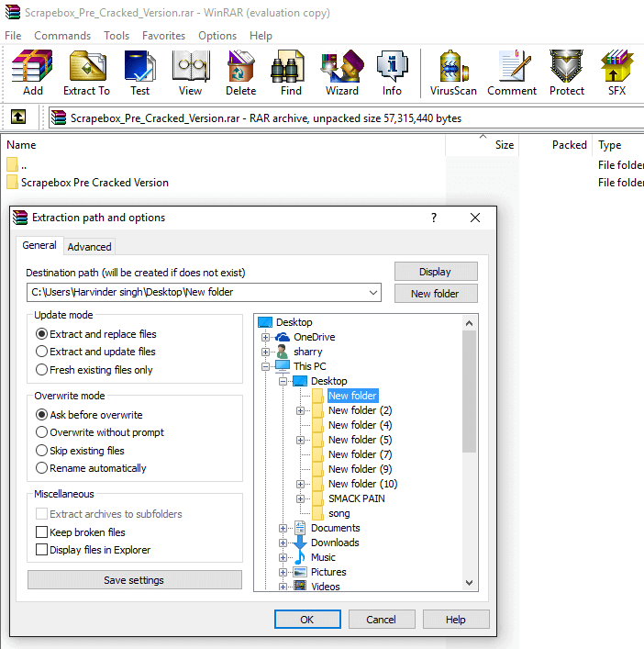
Task: Click the New folder button
Action: click(436, 294)
